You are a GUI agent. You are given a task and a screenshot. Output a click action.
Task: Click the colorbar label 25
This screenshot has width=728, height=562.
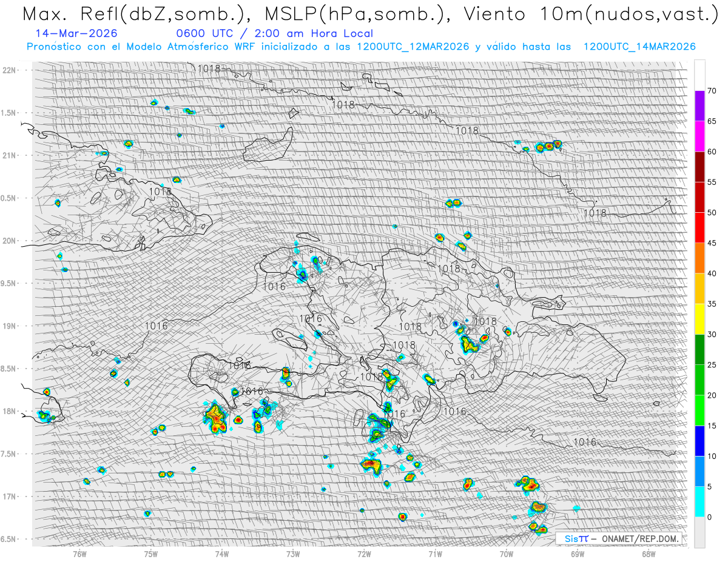pyautogui.click(x=712, y=365)
